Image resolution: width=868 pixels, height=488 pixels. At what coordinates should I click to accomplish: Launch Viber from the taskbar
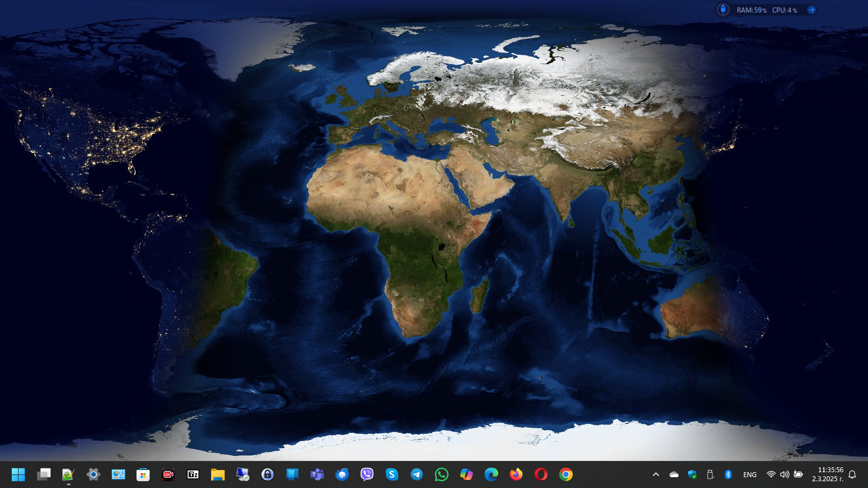click(x=367, y=474)
